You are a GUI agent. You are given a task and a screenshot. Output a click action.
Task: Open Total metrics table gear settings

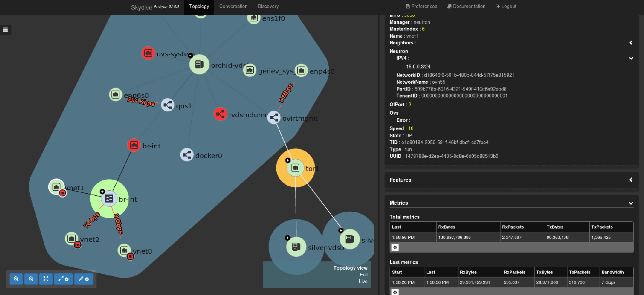click(x=395, y=247)
